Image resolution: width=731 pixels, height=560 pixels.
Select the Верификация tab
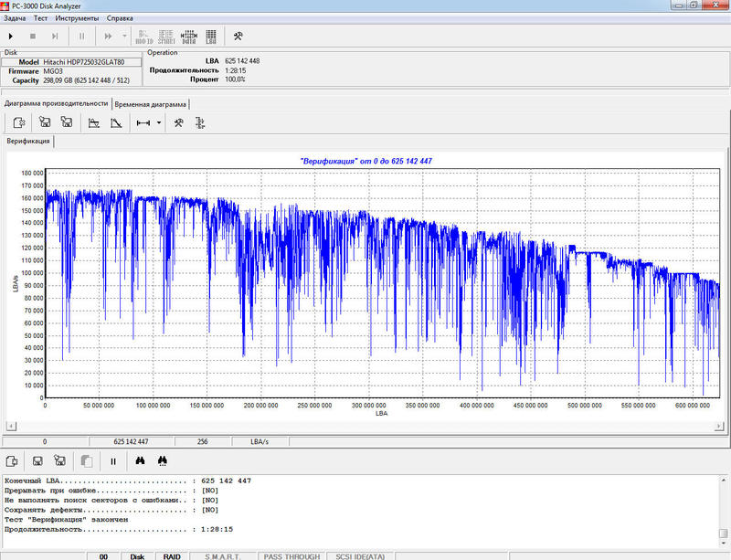coord(28,142)
